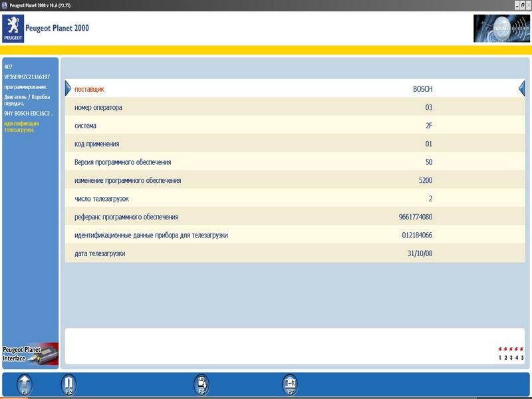The image size is (532, 399).
Task: Click the F2 icon in bottom toolbar
Action: coord(68,384)
